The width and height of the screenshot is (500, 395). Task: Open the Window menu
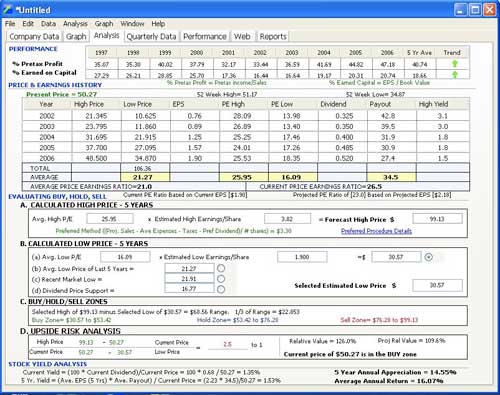(132, 24)
